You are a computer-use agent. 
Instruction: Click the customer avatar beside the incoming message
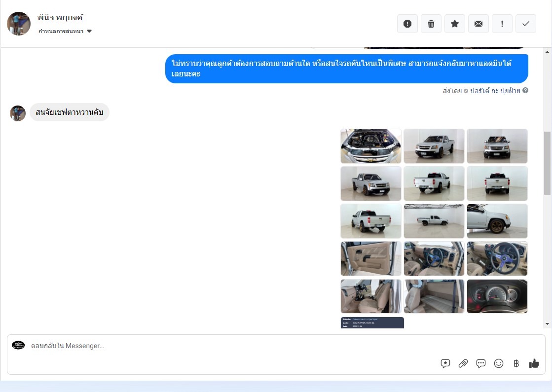click(x=18, y=113)
